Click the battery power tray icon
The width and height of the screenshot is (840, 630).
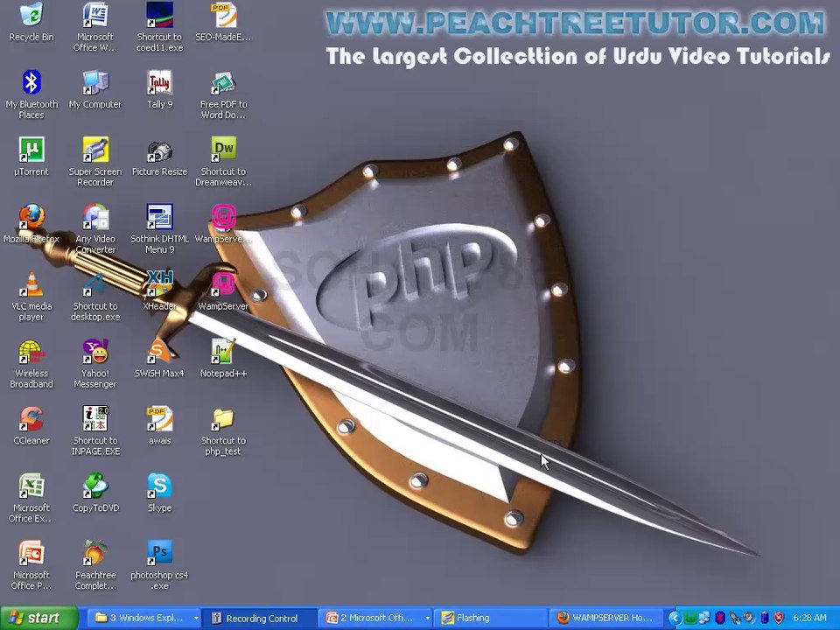click(x=765, y=619)
